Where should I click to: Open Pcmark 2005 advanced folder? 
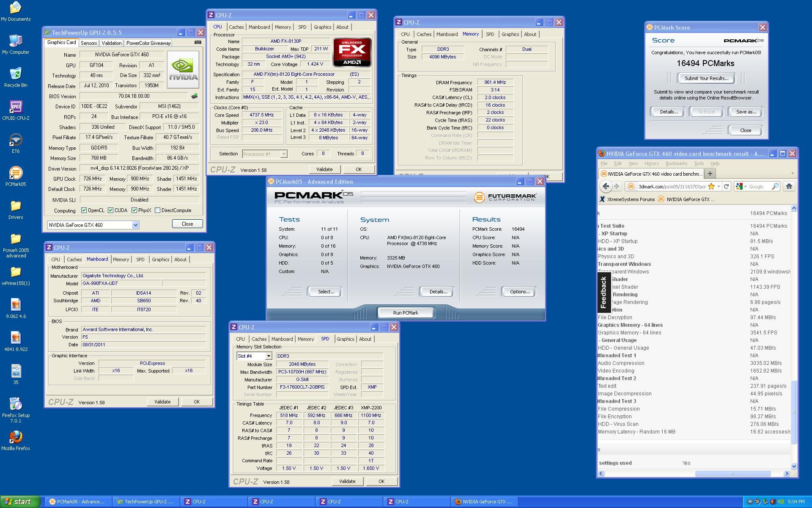16,246
